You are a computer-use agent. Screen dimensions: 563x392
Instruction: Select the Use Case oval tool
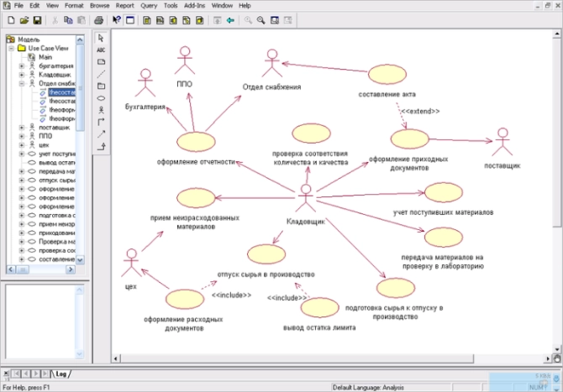(101, 98)
